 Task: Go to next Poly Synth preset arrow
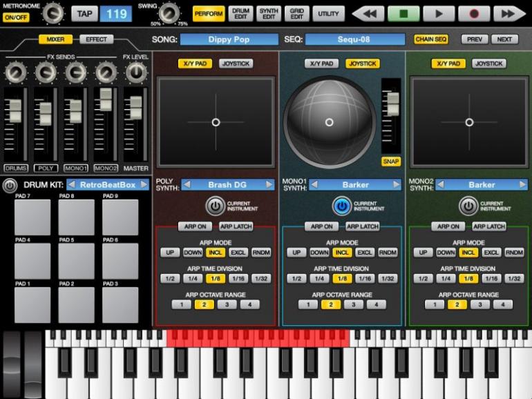269,185
